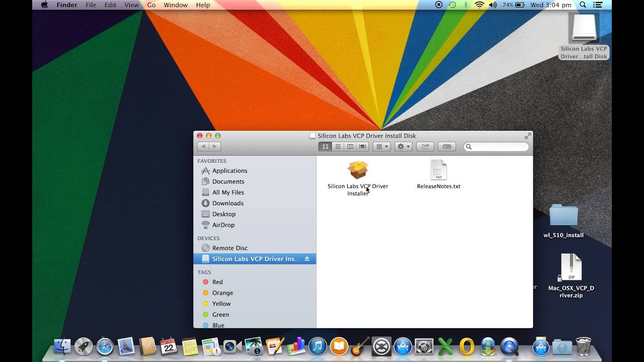Switch Finder to Cover Flow view
644x362 pixels.
pyautogui.click(x=363, y=146)
